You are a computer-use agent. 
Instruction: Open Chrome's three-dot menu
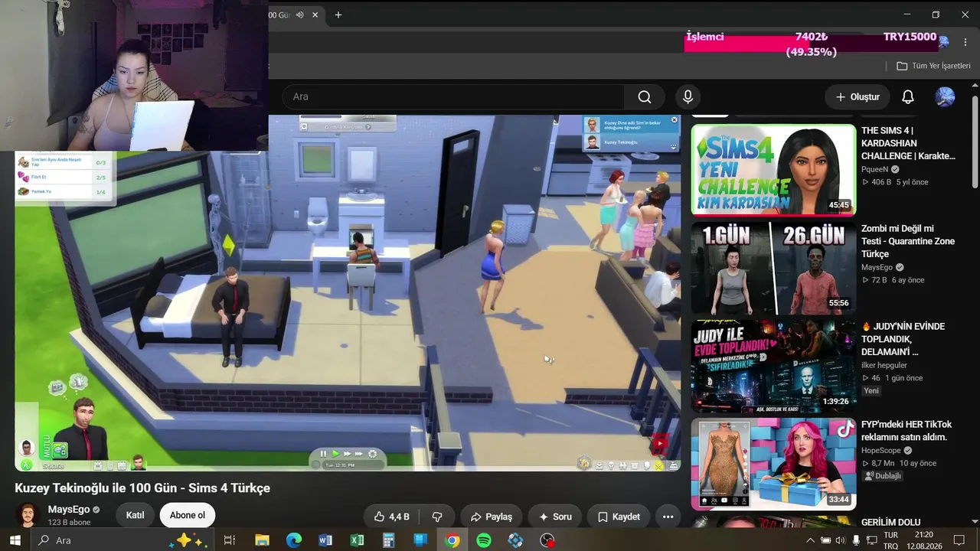pyautogui.click(x=965, y=43)
